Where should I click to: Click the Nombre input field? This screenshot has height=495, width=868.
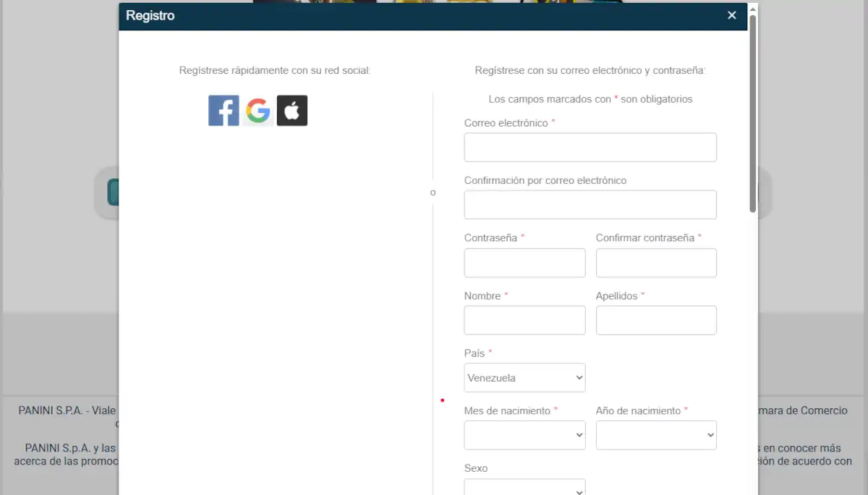(524, 320)
